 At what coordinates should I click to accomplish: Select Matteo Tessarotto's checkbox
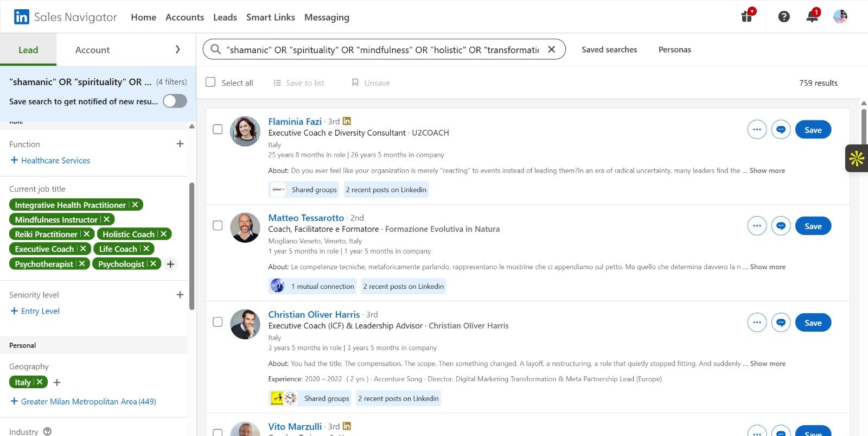tap(218, 225)
